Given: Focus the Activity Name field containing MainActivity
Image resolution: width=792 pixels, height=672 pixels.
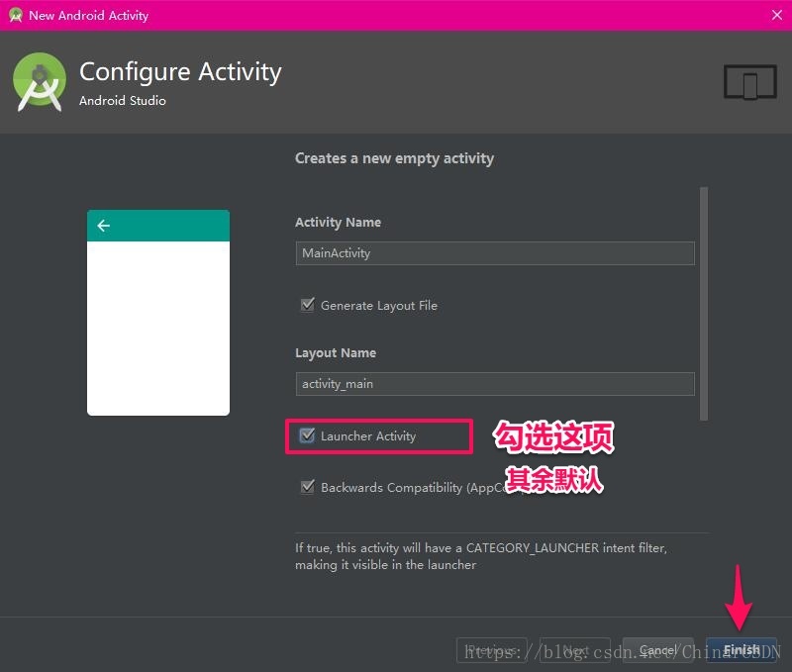Looking at the screenshot, I should tap(495, 253).
